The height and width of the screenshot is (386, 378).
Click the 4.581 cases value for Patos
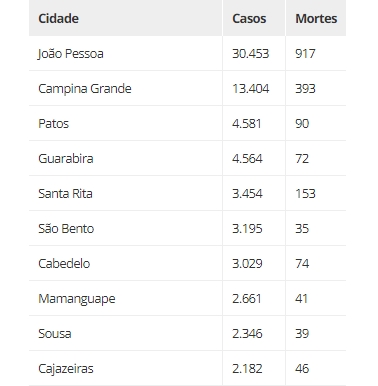[x=247, y=124]
